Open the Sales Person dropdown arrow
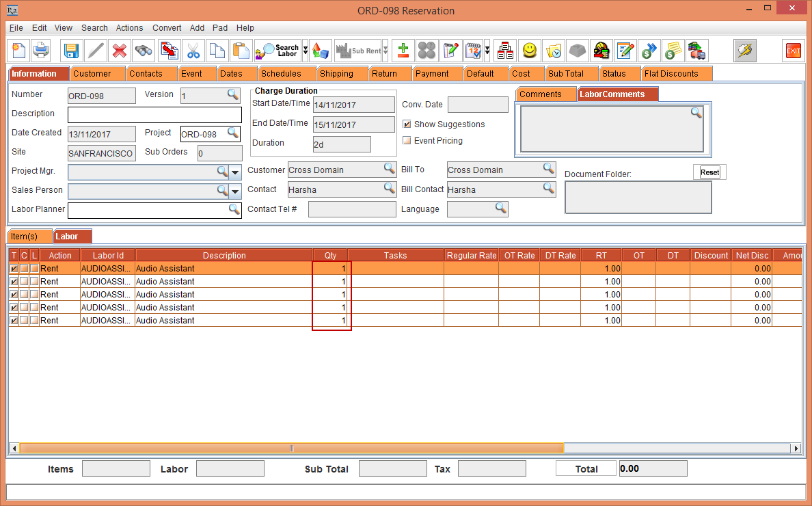 click(x=235, y=191)
